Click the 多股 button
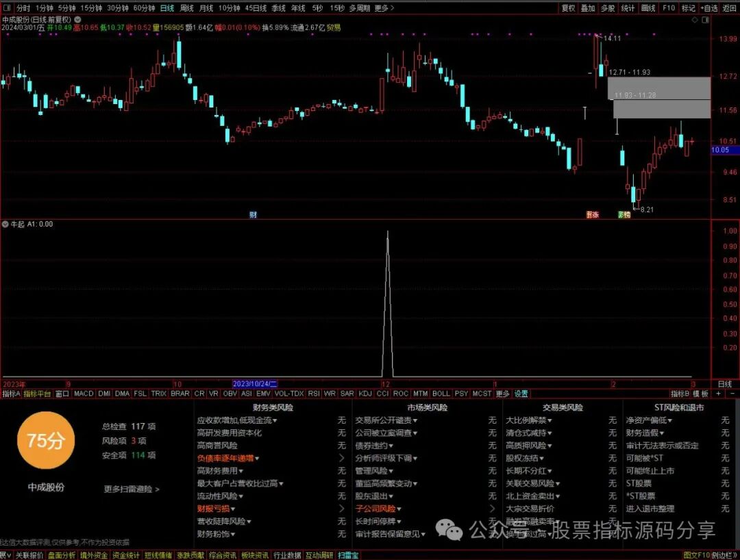The width and height of the screenshot is (740, 560). point(608,8)
